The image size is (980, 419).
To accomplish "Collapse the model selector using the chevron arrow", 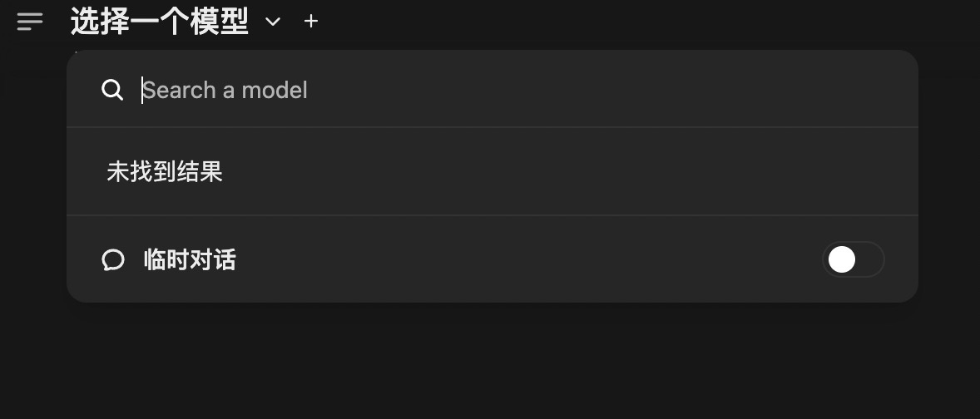I will [x=273, y=22].
